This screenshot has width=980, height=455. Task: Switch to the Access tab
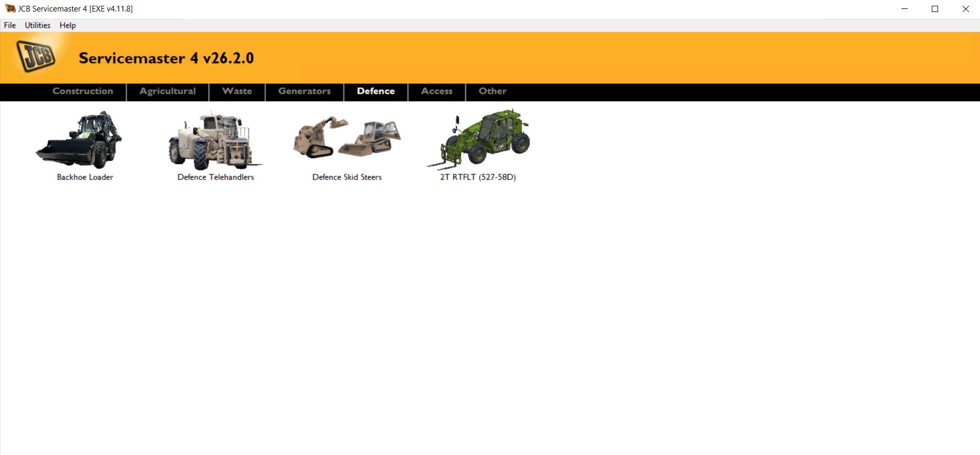[x=437, y=91]
